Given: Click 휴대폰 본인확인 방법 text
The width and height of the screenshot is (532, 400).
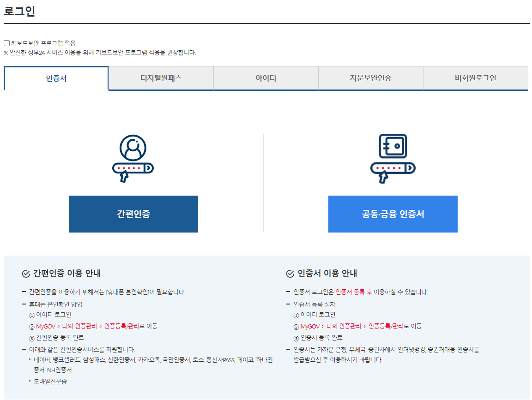Looking at the screenshot, I should point(55,304).
